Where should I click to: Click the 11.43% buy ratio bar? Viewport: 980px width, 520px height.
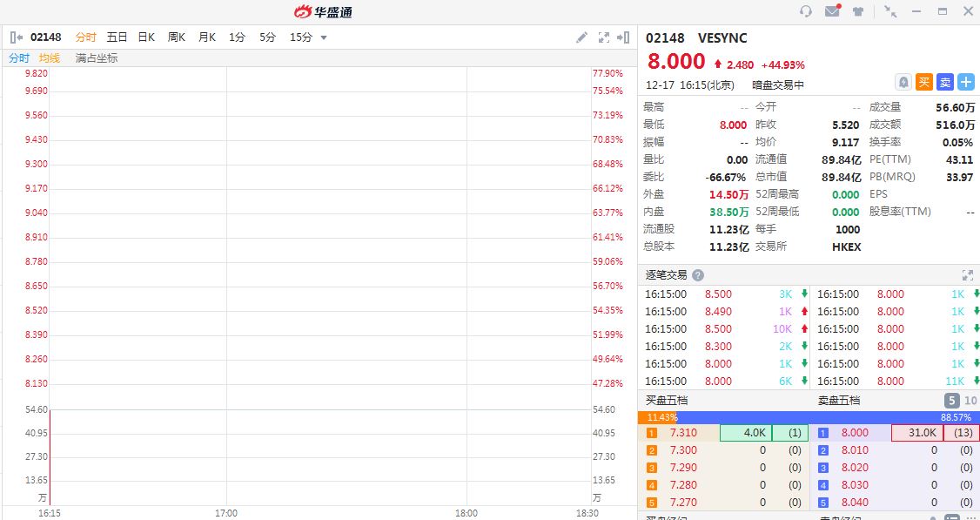coord(657,416)
